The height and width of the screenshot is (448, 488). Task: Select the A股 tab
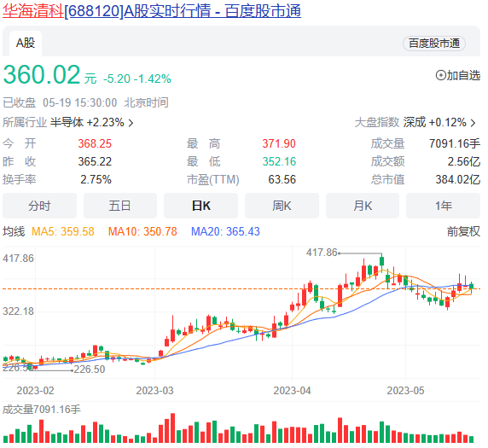[26, 44]
